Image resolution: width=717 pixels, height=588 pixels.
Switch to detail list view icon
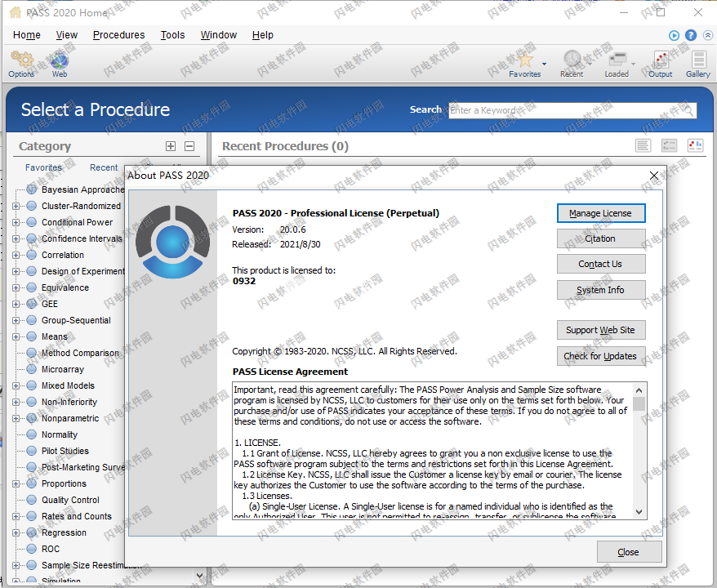(669, 146)
